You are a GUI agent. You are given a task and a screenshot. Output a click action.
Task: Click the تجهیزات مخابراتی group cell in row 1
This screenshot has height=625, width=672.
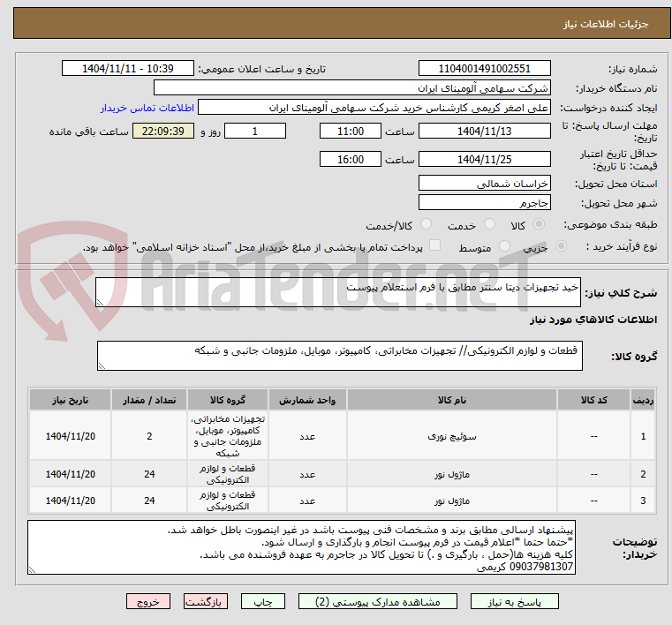228,436
